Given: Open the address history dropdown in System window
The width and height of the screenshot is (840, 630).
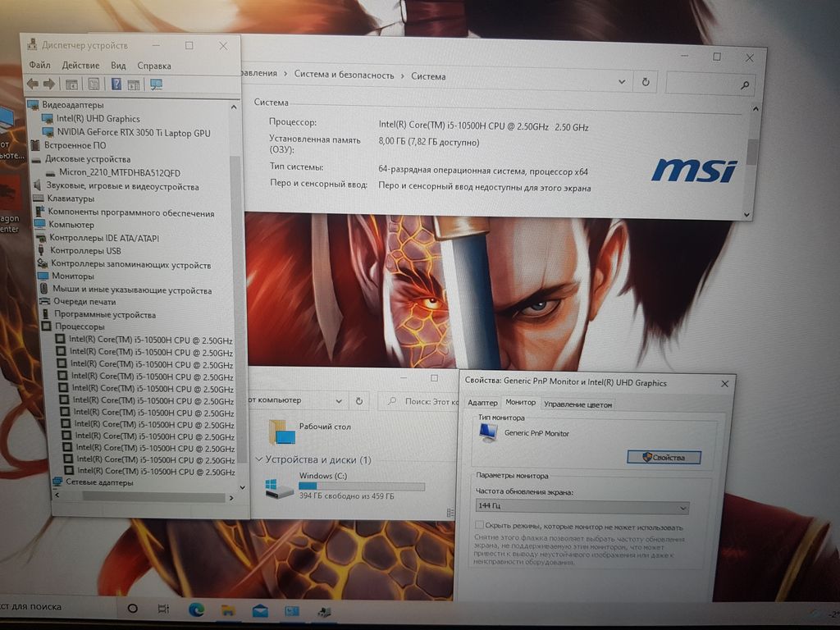Looking at the screenshot, I should (x=622, y=81).
